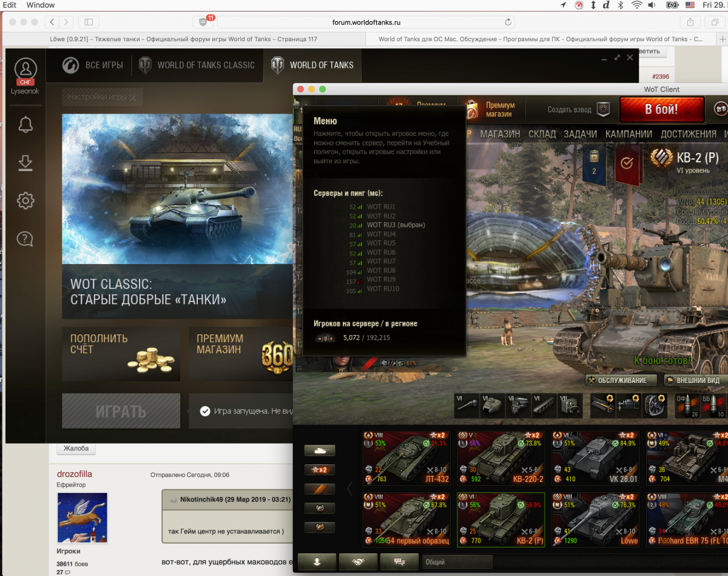
Task: Click the Safari address bar forum.worldoftanks.ru
Action: pos(366,22)
